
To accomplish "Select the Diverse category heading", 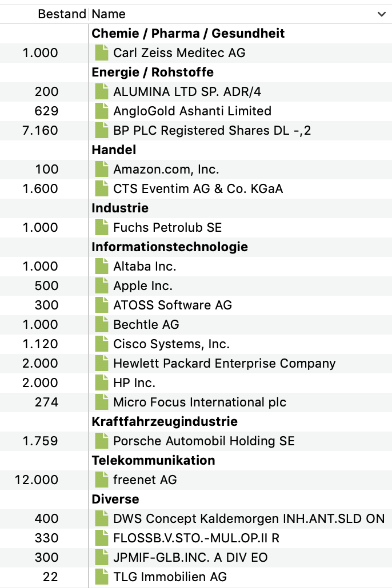I will click(115, 500).
